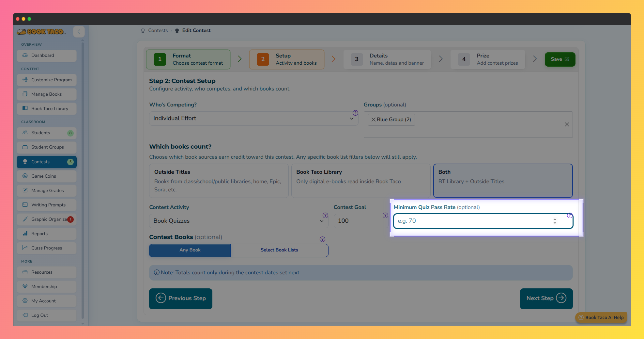This screenshot has width=644, height=339.
Task: Open Customize Program settings
Action: click(x=47, y=80)
